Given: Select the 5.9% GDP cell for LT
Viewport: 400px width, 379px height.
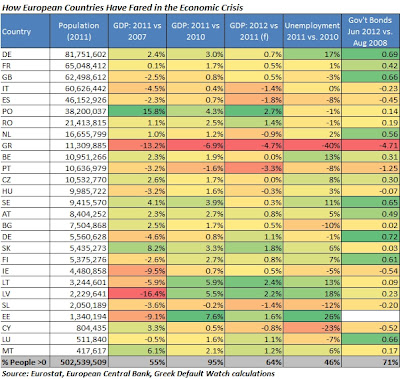Looking at the screenshot, I should point(196,282).
